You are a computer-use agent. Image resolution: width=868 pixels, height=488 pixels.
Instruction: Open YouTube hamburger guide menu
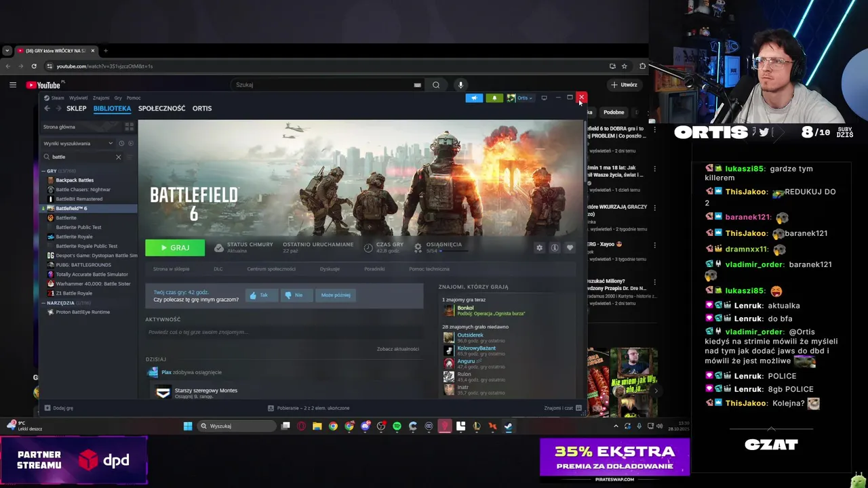[13, 85]
